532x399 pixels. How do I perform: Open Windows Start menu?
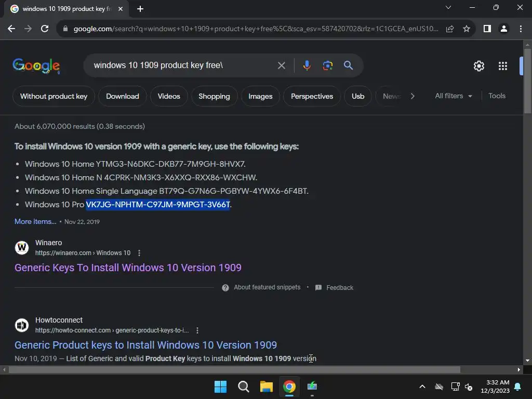click(x=220, y=387)
